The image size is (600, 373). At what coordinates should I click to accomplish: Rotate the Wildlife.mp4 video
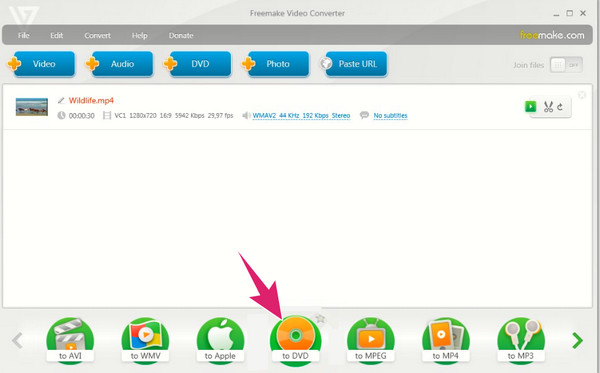[560, 107]
